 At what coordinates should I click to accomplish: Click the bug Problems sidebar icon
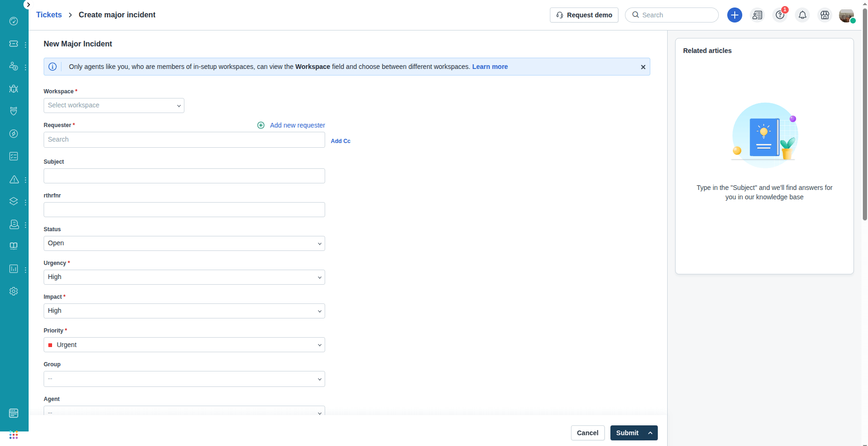click(14, 89)
